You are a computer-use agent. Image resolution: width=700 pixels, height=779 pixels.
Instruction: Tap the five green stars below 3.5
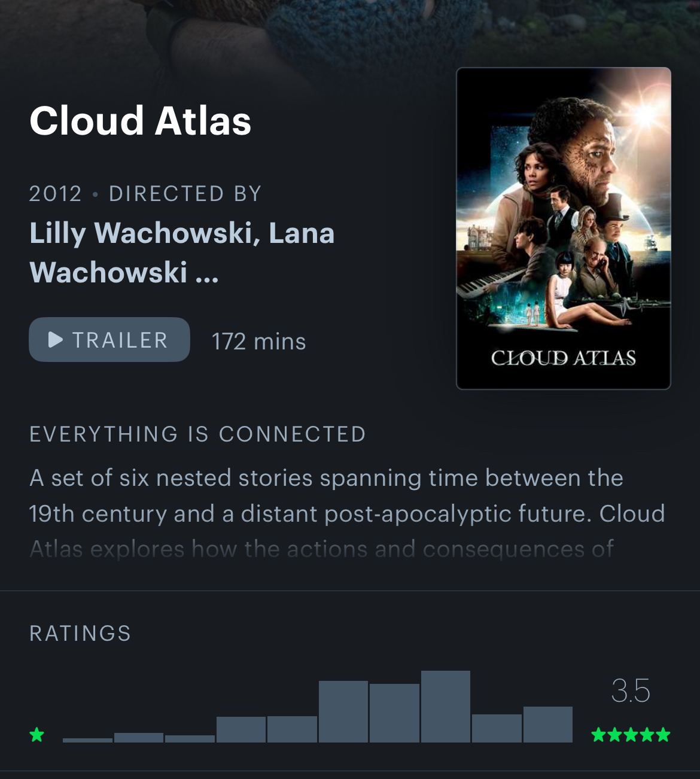click(631, 734)
